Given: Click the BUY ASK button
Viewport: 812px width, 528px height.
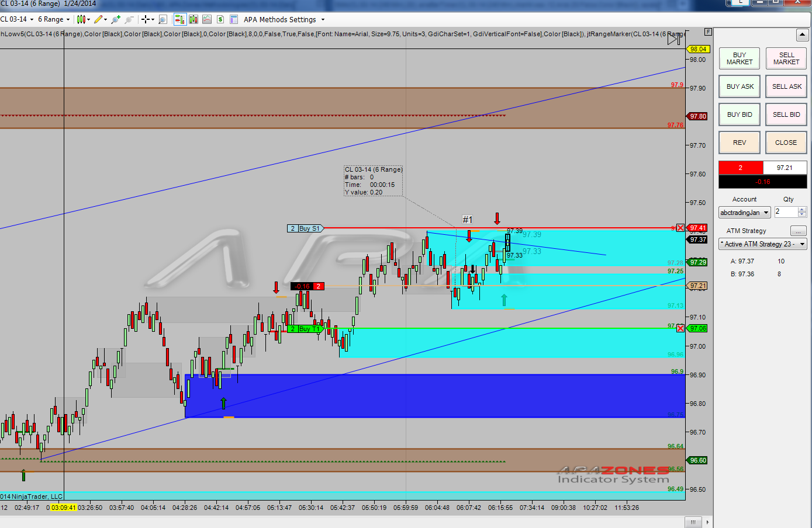Looking at the screenshot, I should pos(740,86).
